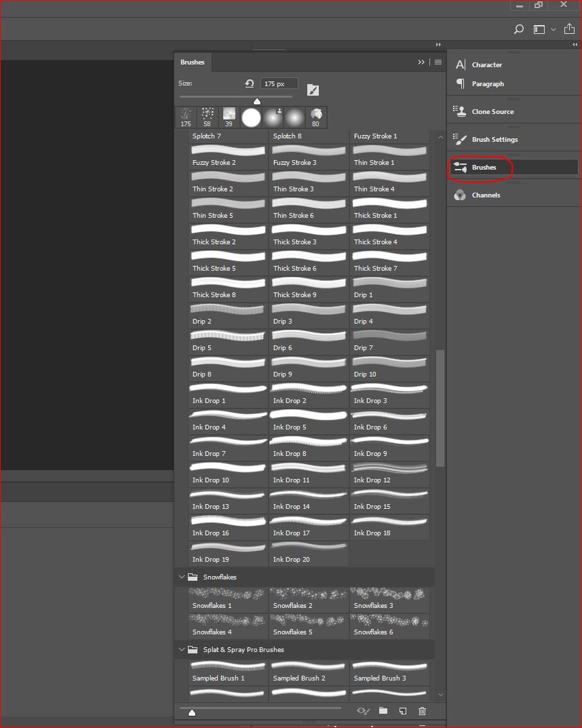The width and height of the screenshot is (582, 728).
Task: Adjust the brush thumbnail zoom slider
Action: pyautogui.click(x=192, y=712)
